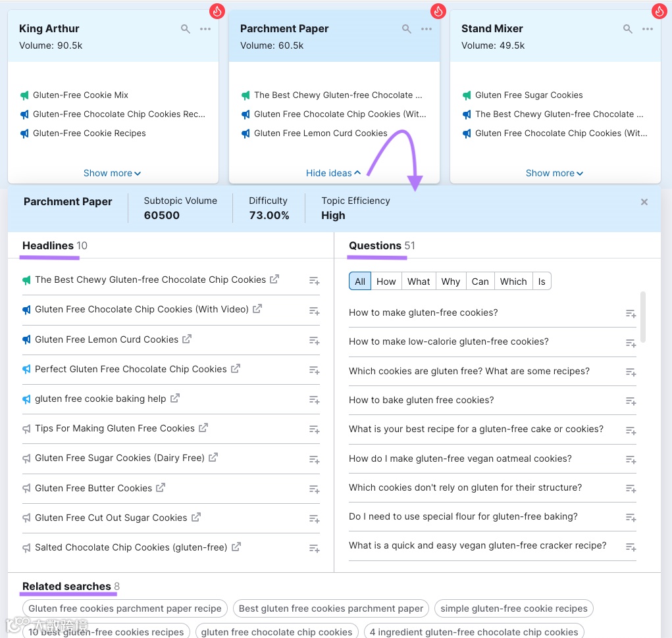Click search icon on Stand Mixer card

click(628, 29)
